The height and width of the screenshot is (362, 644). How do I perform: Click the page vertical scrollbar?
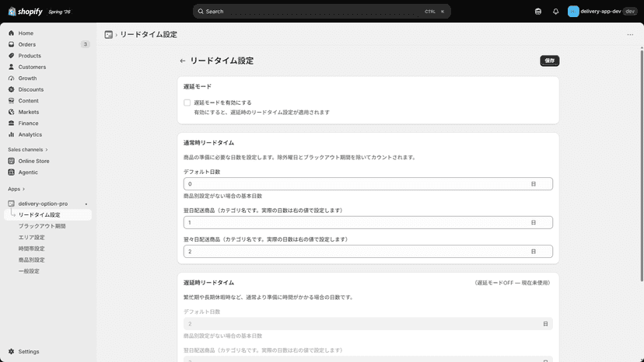pos(642,164)
